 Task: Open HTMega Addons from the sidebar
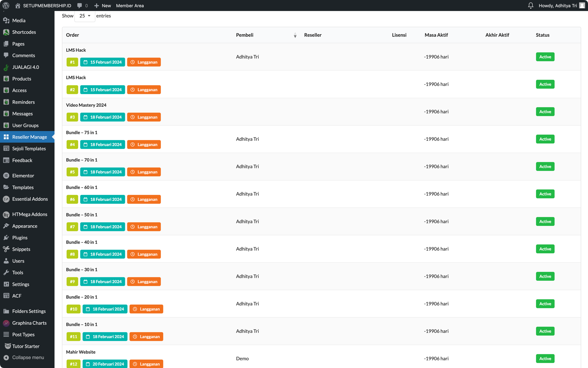30,214
